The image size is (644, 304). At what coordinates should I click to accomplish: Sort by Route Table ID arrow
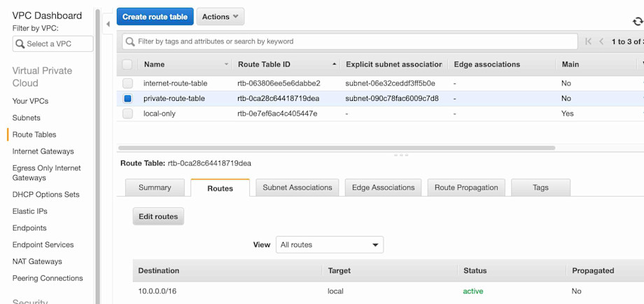tap(335, 64)
